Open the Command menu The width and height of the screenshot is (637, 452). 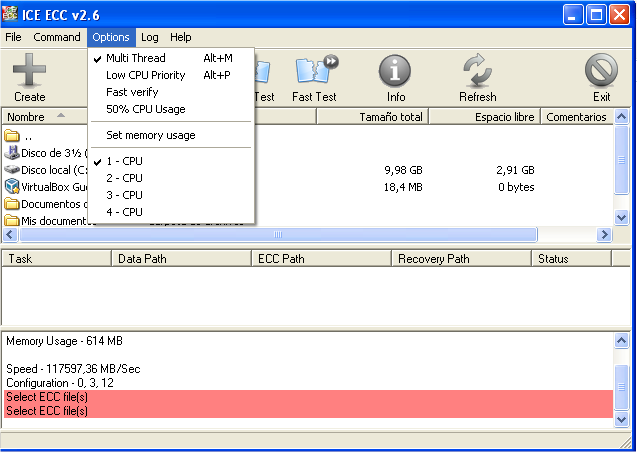click(x=57, y=37)
